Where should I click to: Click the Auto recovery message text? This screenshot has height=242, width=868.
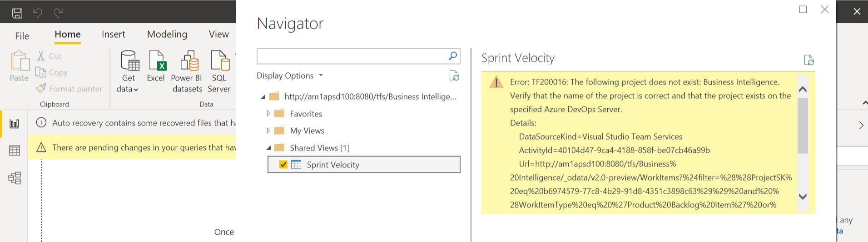(144, 123)
